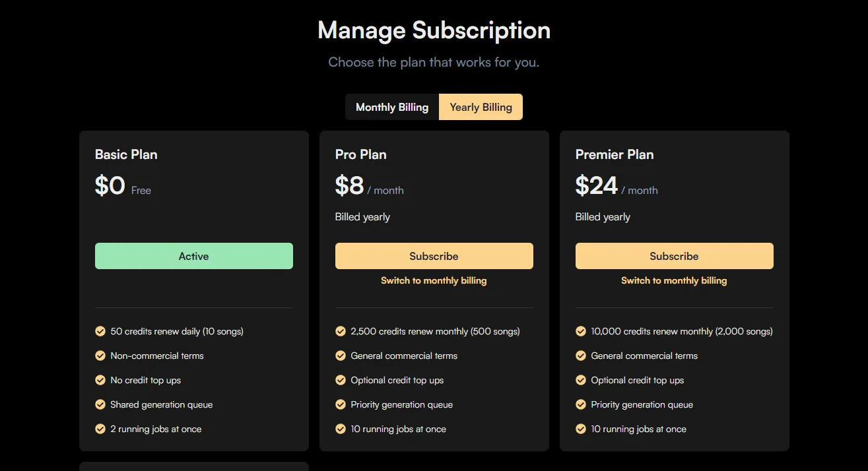The height and width of the screenshot is (471, 868).
Task: Click Pro Plan's Switch to monthly billing link
Action: click(x=434, y=280)
